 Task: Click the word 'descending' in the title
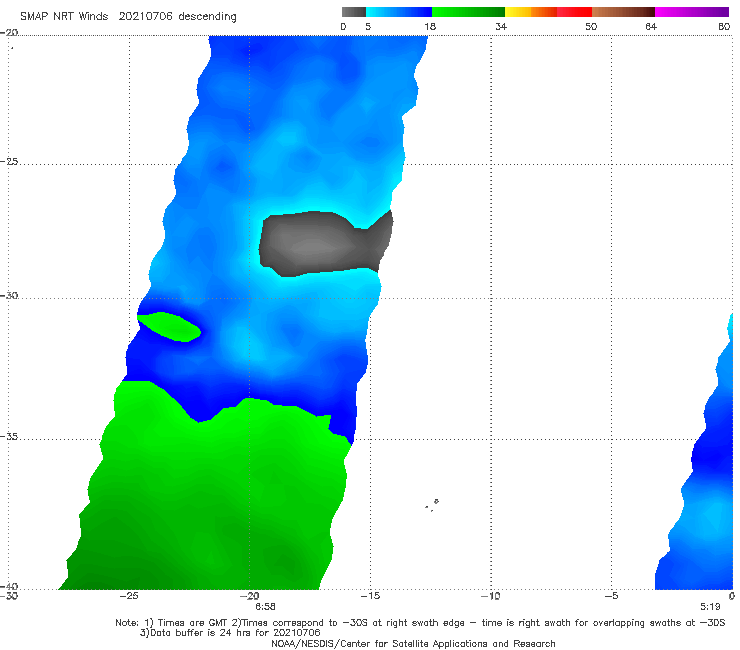pos(207,17)
